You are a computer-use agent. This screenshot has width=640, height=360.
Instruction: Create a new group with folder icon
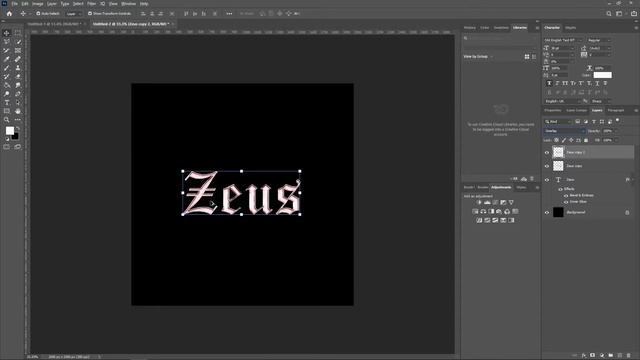point(611,356)
